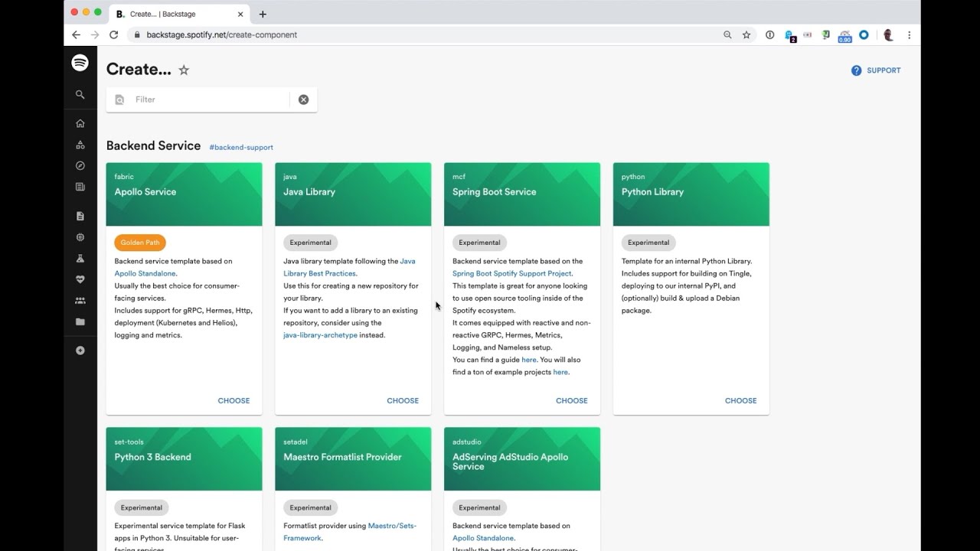Viewport: 980px width, 551px height.
Task: Go forward using browser forward arrow
Action: pyautogui.click(x=95, y=34)
